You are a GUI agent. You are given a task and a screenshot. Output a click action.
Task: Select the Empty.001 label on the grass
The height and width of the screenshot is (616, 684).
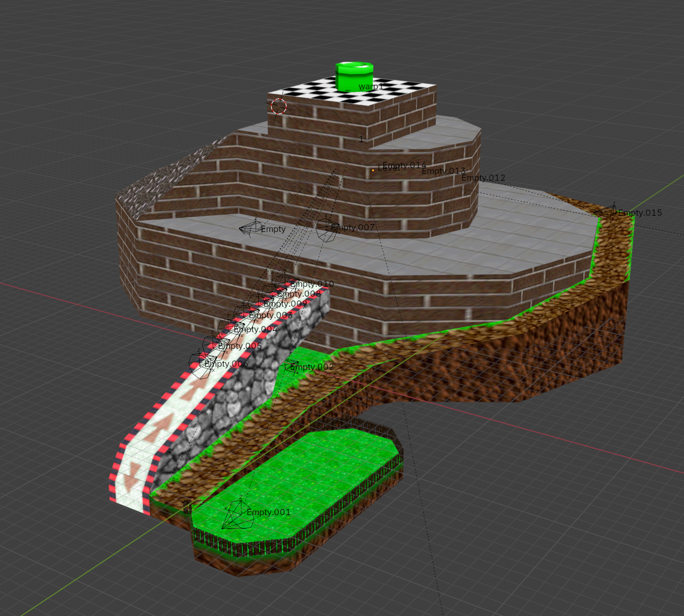(x=269, y=512)
